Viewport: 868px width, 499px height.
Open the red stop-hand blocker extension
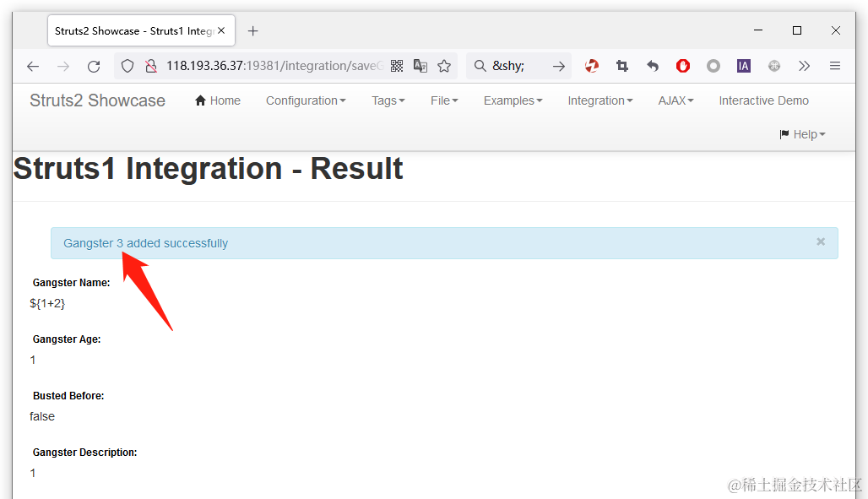[x=683, y=67]
